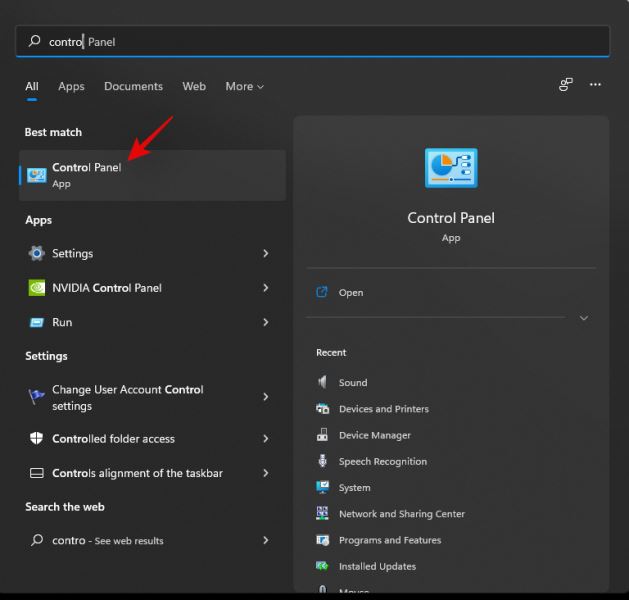Click the Settings gear icon in Apps

point(37,253)
